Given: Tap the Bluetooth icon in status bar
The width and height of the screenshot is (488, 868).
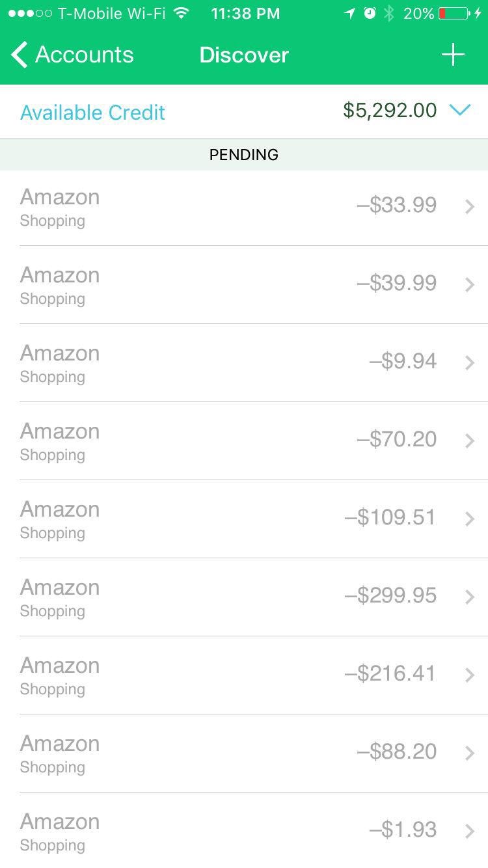Looking at the screenshot, I should pyautogui.click(x=389, y=13).
